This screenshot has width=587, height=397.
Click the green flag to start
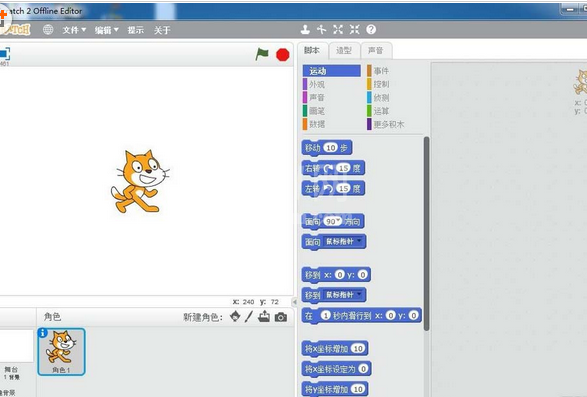click(262, 54)
